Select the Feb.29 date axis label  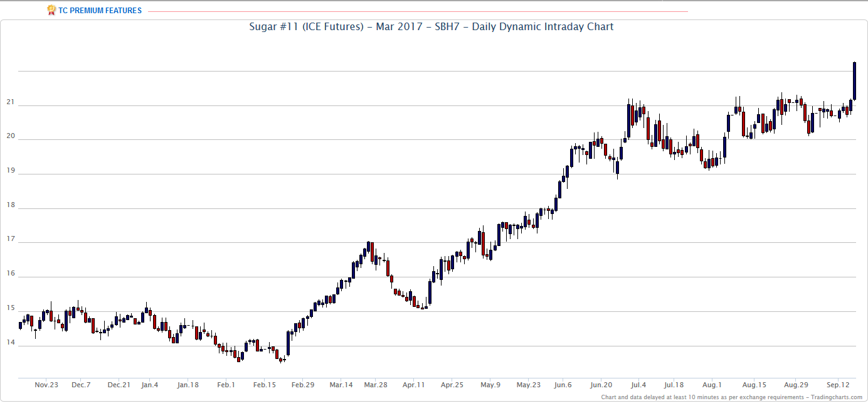302,385
